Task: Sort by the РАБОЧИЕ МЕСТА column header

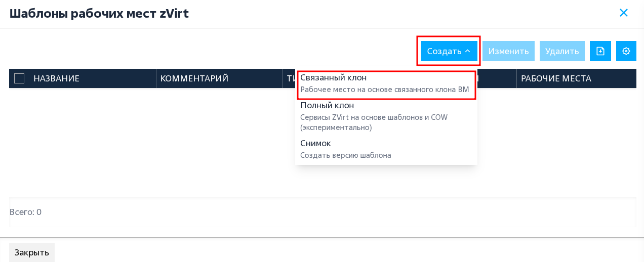Action: (556, 78)
